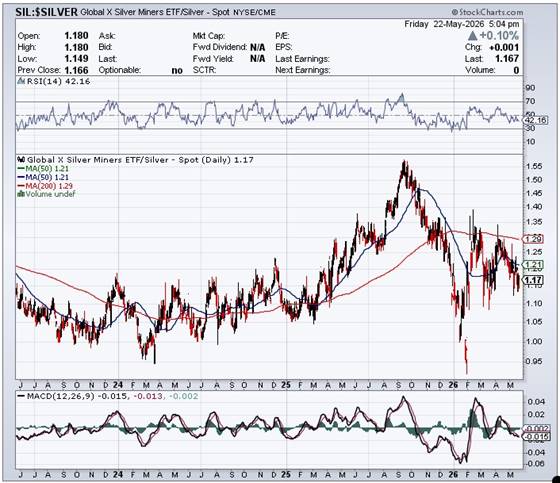Click the 1.45 price axis label
Screen dimensions: 560x483
point(534,193)
